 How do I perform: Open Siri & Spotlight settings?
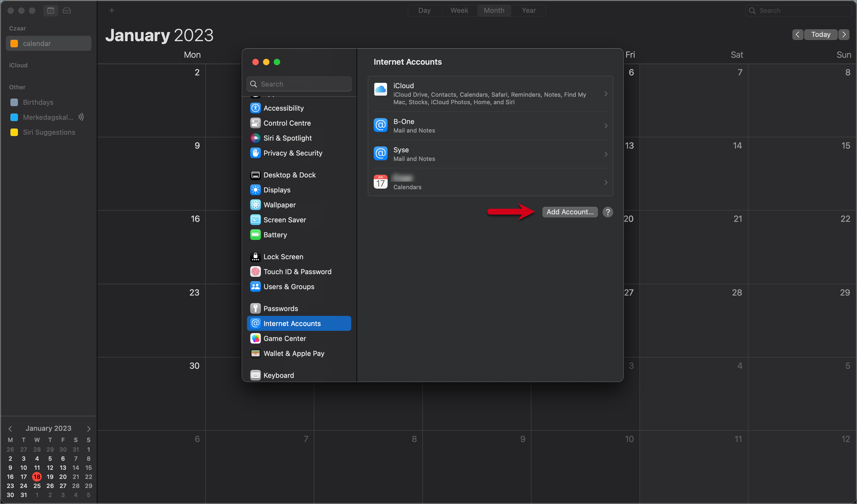(x=299, y=138)
